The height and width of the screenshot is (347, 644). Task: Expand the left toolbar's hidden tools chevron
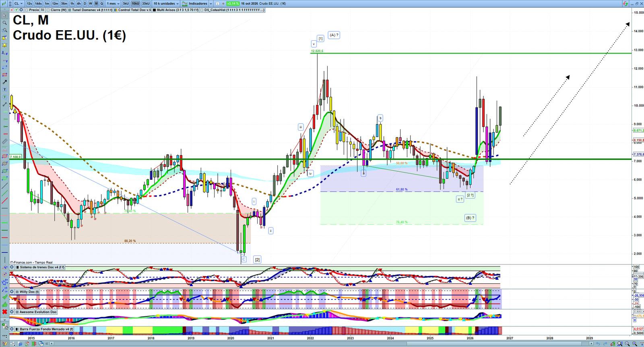pos(4,319)
